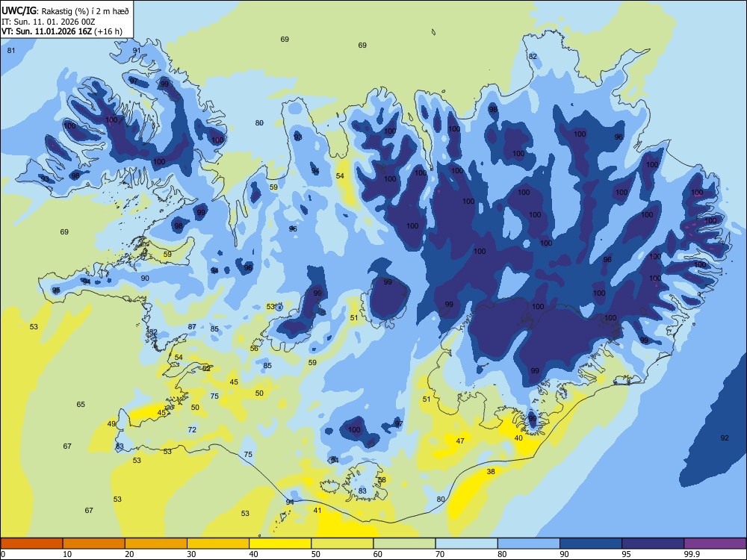Pick the pale yellow-green 50–60 legend swatch

(343, 544)
